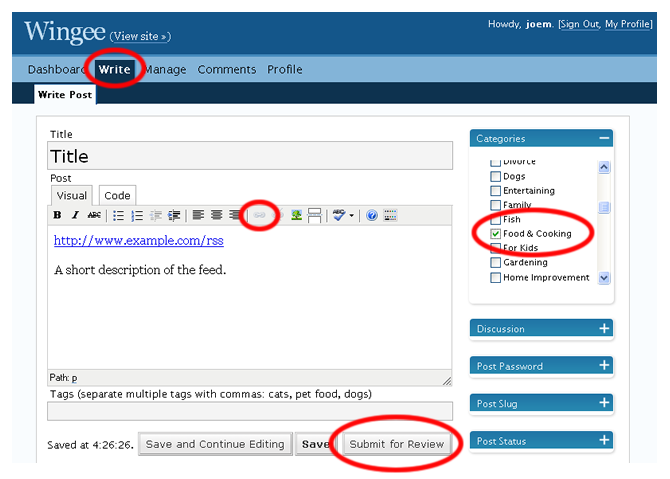670x479 pixels.
Task: Align text left
Action: point(198,215)
